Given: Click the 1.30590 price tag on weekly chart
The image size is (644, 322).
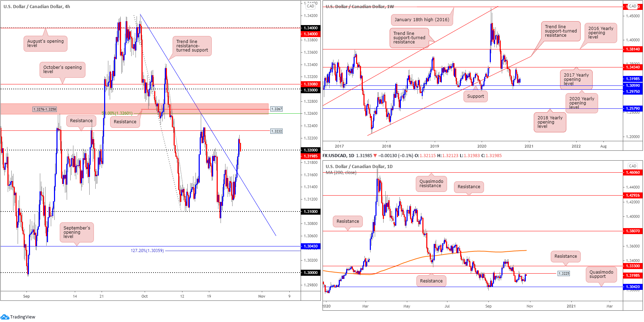Looking at the screenshot, I should click(x=633, y=85).
